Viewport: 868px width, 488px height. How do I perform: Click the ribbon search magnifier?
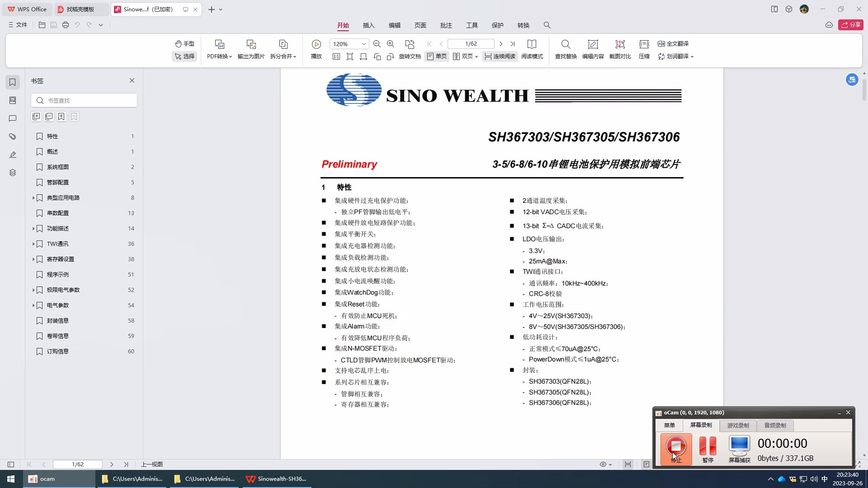(x=547, y=25)
